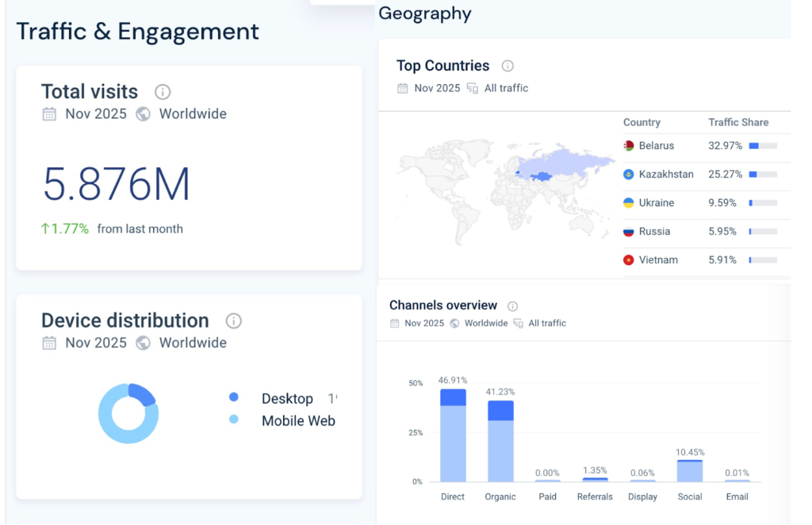Viewport: 812px width, 525px height.
Task: Click the Direct channel bar
Action: pyautogui.click(x=453, y=436)
